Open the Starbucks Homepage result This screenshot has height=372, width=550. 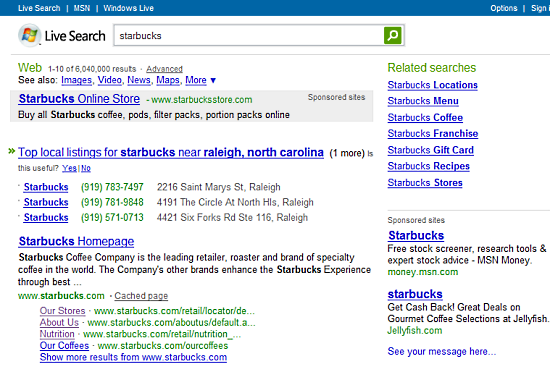(76, 241)
